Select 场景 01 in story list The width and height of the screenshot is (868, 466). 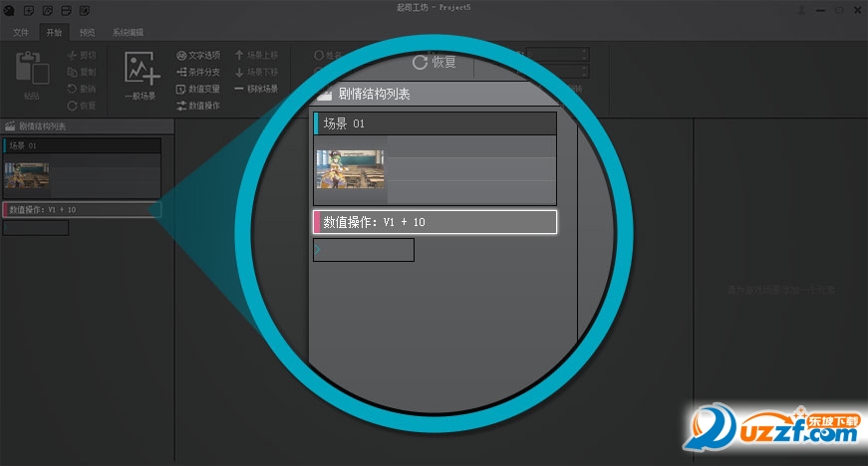[x=80, y=145]
